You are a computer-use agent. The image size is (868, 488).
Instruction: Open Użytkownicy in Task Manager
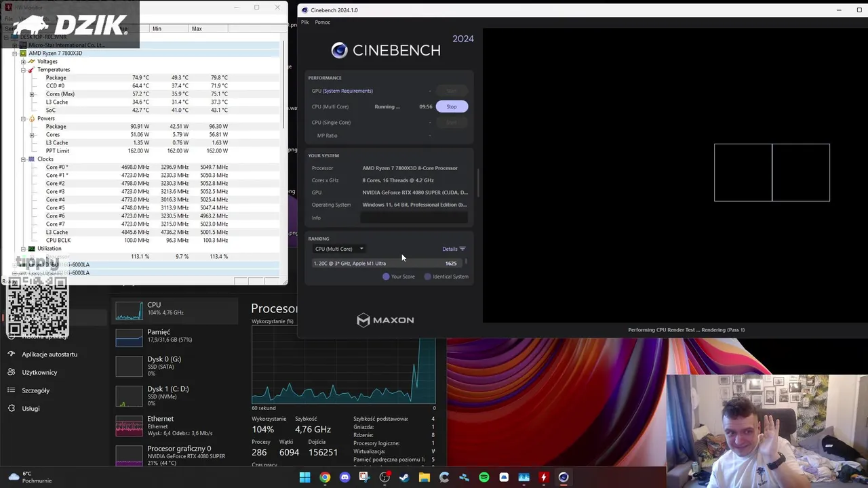click(39, 372)
